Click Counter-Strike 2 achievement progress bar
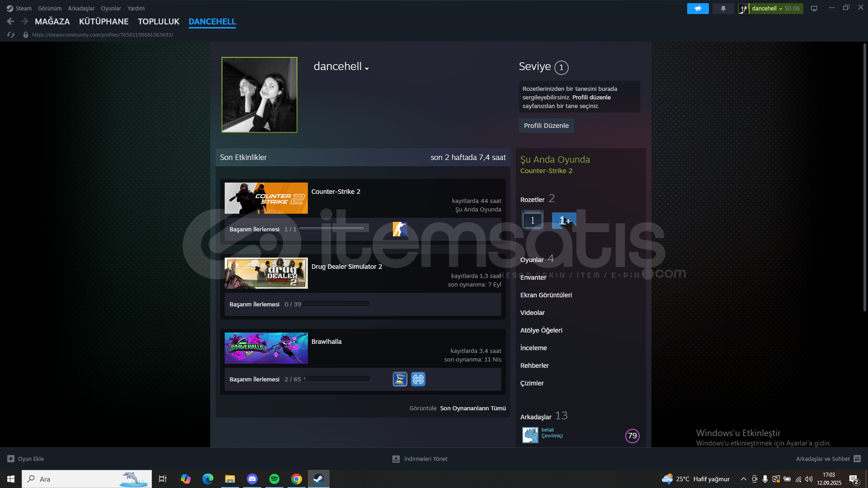The height and width of the screenshot is (488, 868). click(332, 229)
